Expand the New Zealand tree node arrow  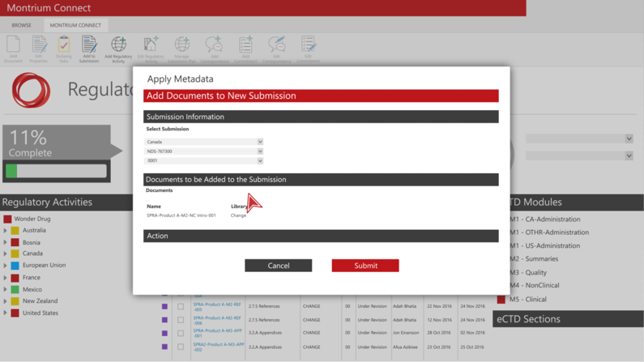tap(6, 301)
